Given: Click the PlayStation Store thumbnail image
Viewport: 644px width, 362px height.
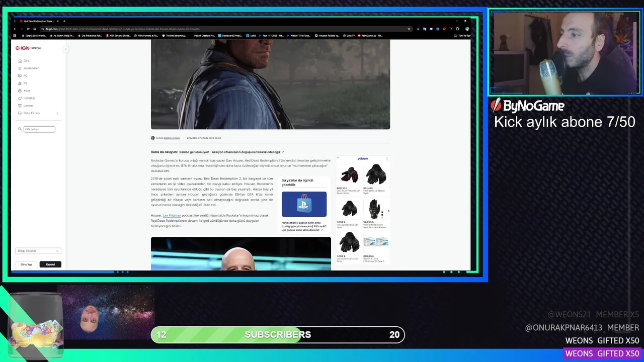Looking at the screenshot, I should (304, 204).
